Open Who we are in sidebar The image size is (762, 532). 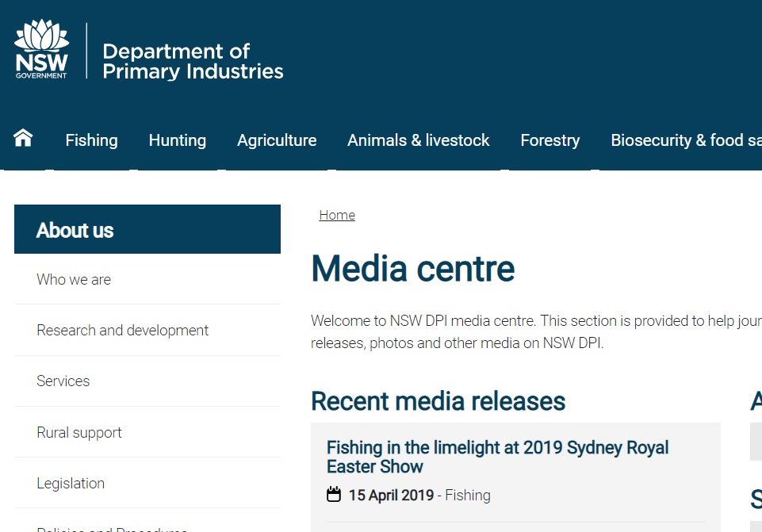[74, 279]
